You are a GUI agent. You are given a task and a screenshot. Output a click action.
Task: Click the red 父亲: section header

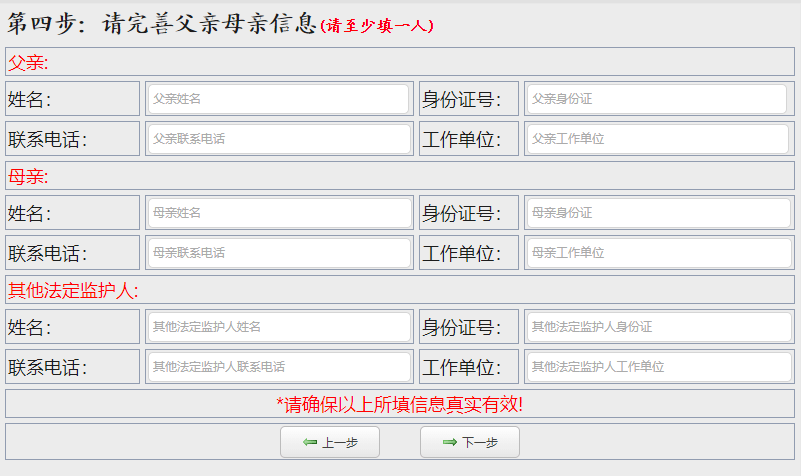pyautogui.click(x=29, y=63)
